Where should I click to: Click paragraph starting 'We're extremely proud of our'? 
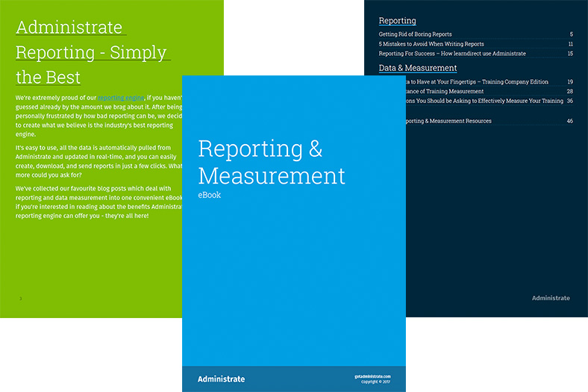tap(98, 116)
